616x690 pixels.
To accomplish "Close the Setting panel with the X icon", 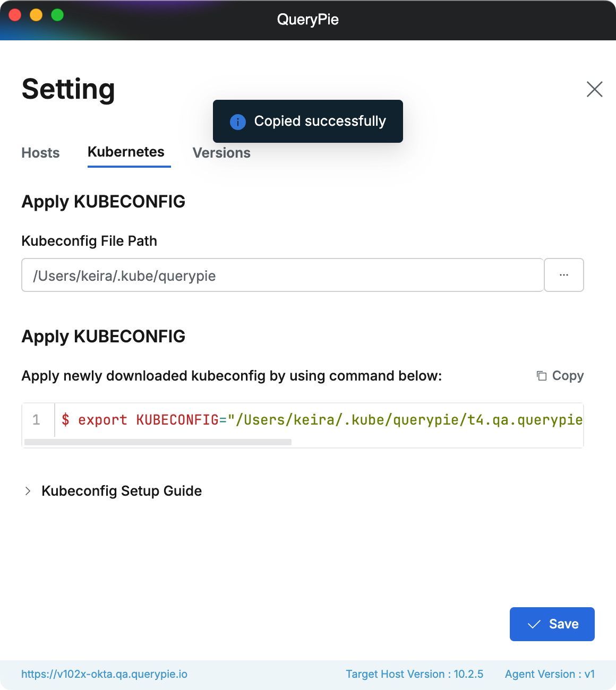I will coord(594,89).
